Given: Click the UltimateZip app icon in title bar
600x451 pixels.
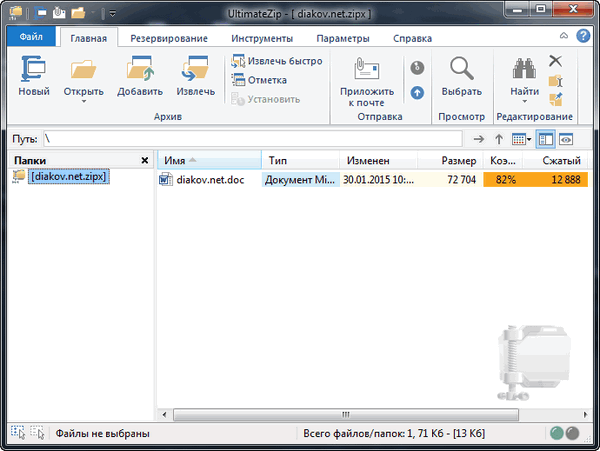Looking at the screenshot, I should (x=16, y=13).
